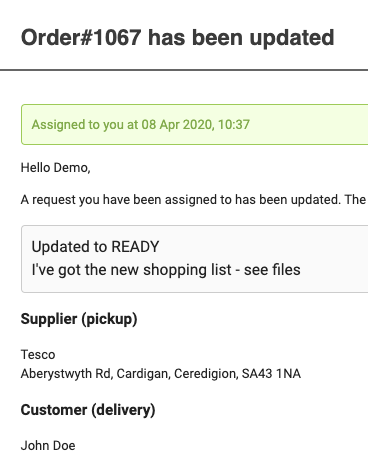The height and width of the screenshot is (468, 368).
Task: Click 'Ceredigion' in the supplier address
Action: point(205,374)
